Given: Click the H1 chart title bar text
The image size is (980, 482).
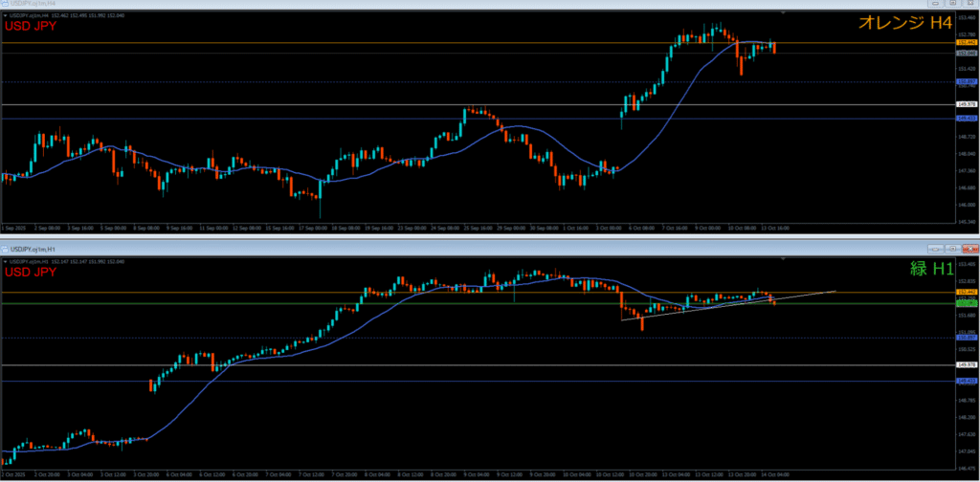Looking at the screenshot, I should [x=48, y=248].
